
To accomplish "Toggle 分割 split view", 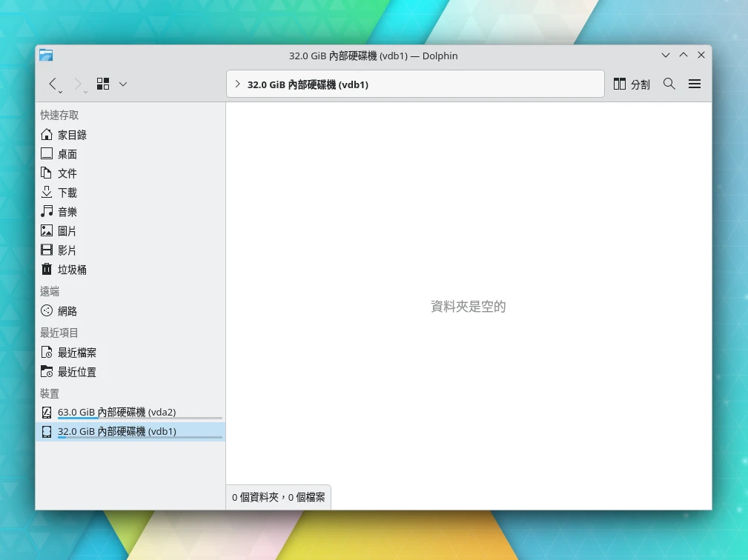I will (632, 84).
